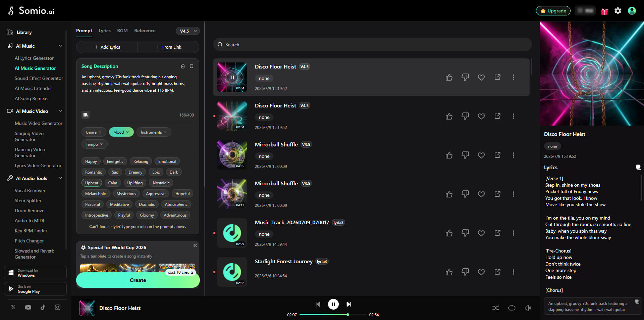Toggle shuffle playback
644x320 pixels.
point(495,308)
